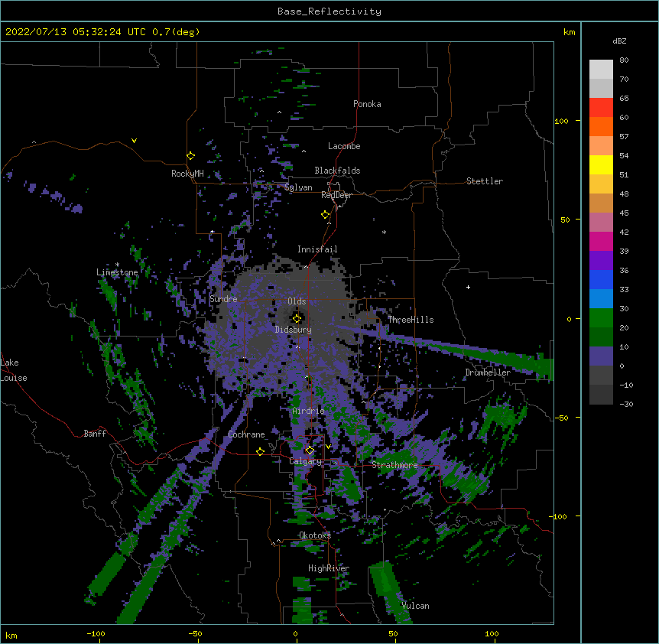Image resolution: width=659 pixels, height=644 pixels.
Task: Select the Cochrane town label
Action: tap(246, 434)
